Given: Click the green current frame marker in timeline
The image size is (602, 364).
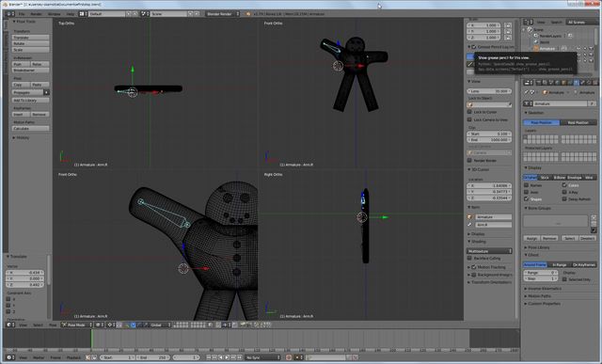Looking at the screenshot, I should click(92, 339).
